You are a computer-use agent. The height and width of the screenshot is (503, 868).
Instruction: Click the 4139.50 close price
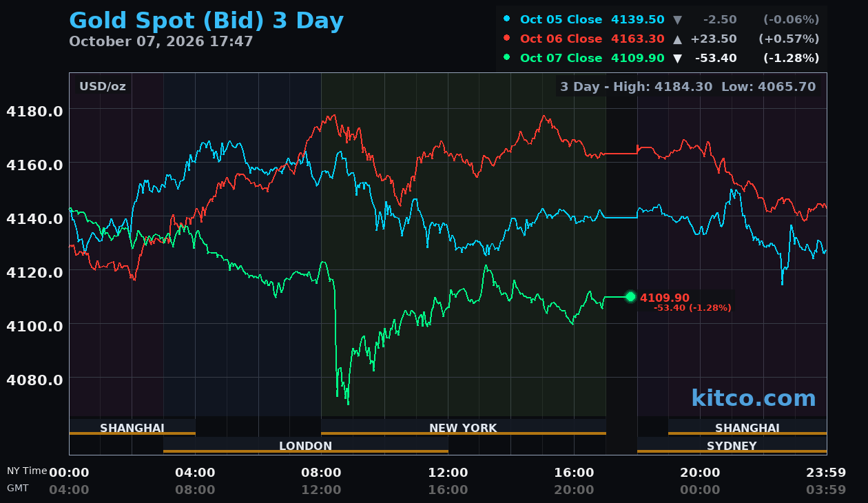638,19
